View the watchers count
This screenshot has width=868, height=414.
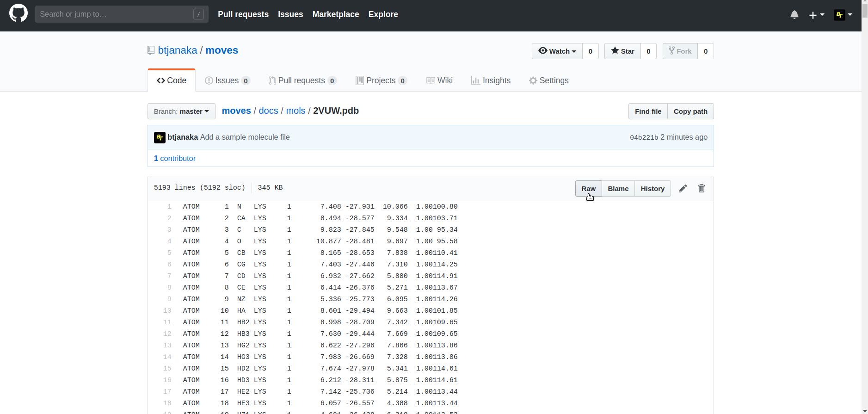point(591,51)
